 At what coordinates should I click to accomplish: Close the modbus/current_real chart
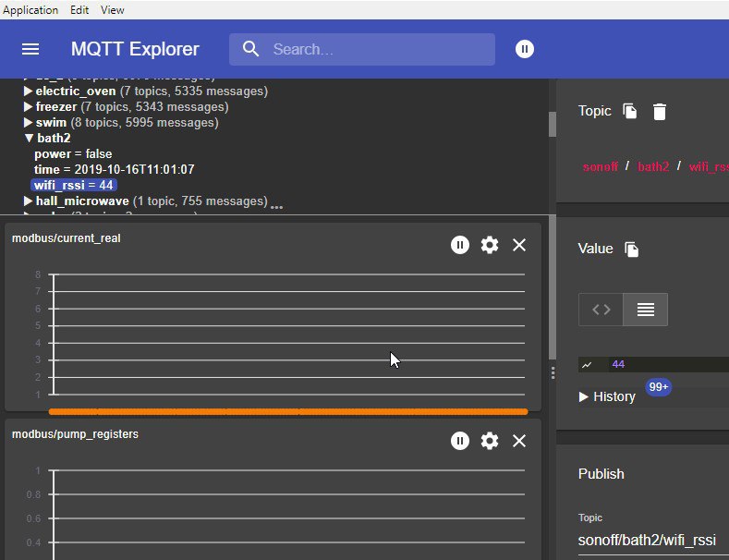tap(519, 245)
